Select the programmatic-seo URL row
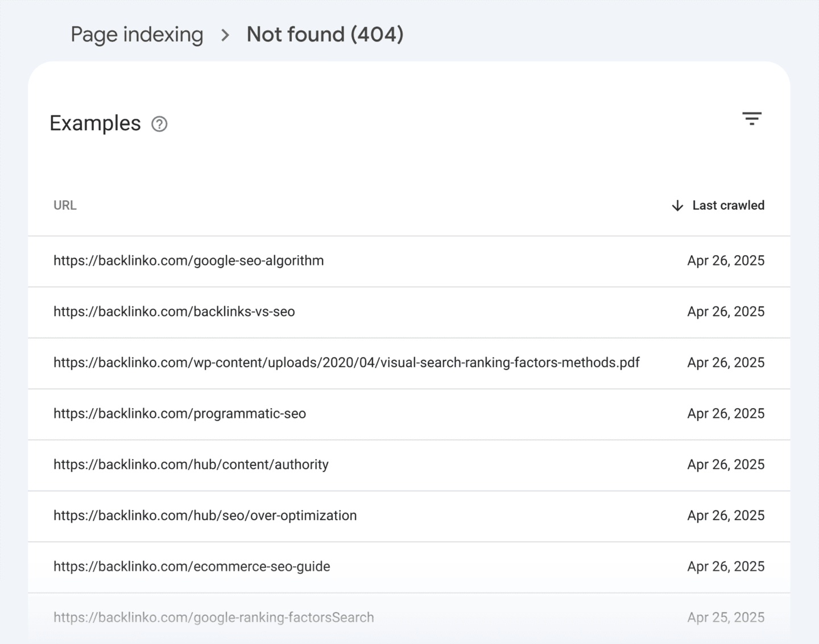The width and height of the screenshot is (819, 644). (180, 414)
